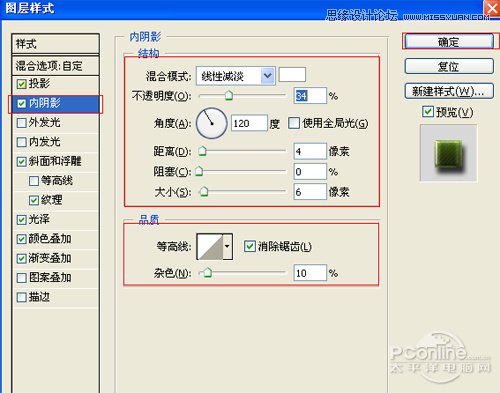Screen dimensions: 500x393
Task: Toggle the 内阴影 checkbox
Action: click(x=22, y=103)
